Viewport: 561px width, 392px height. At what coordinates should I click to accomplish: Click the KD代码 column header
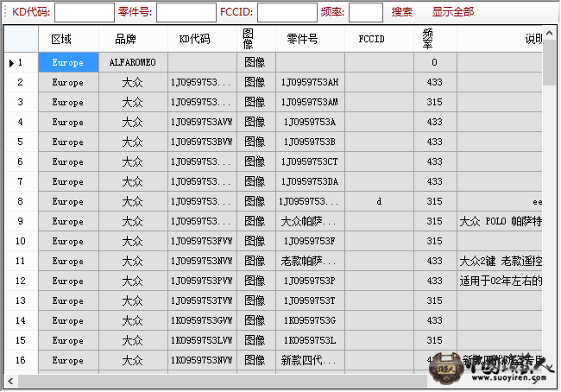202,39
